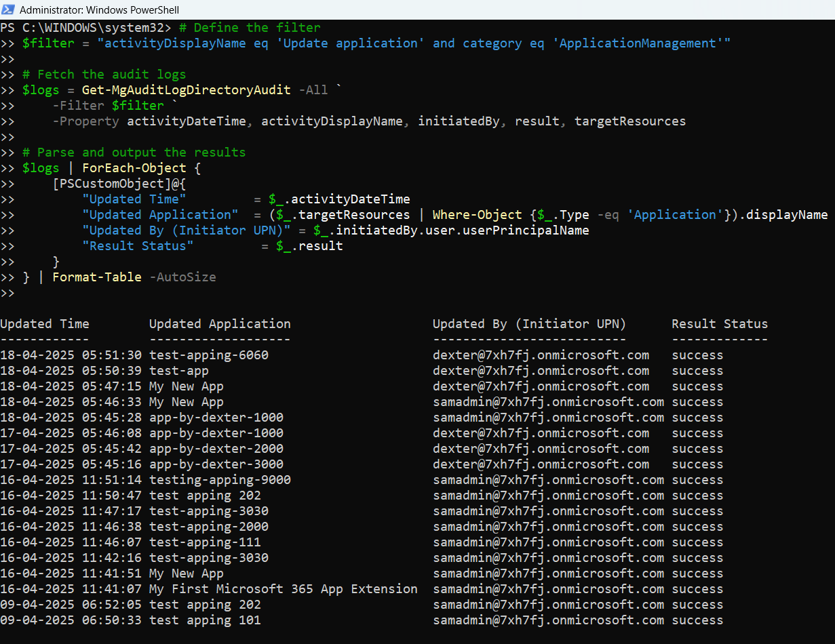The width and height of the screenshot is (835, 644).
Task: Select the test-apping-6060 application entry
Action: [209, 355]
